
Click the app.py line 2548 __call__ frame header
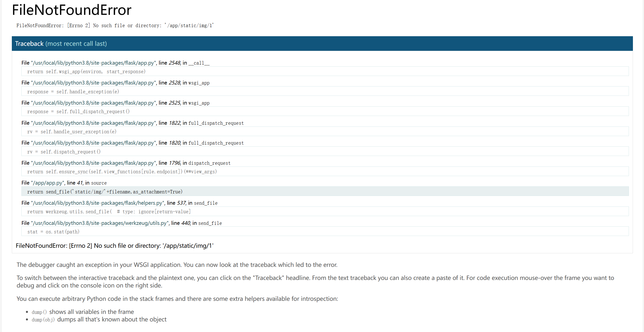tap(115, 63)
